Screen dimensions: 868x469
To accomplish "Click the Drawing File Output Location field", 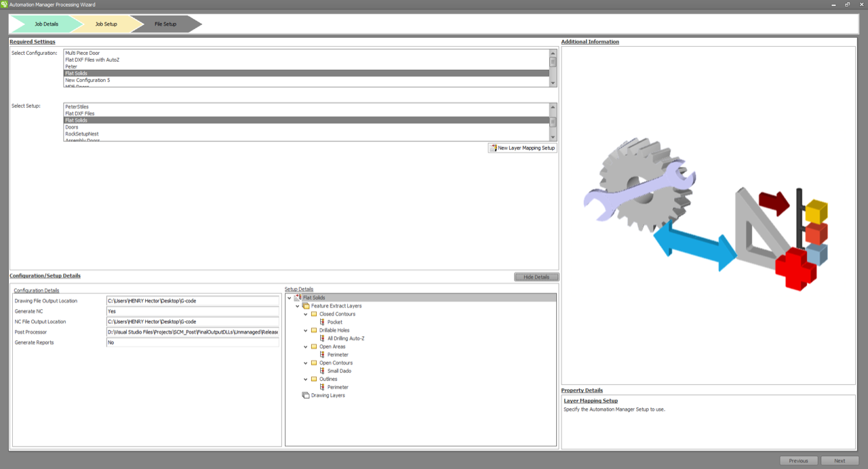I will pyautogui.click(x=193, y=301).
